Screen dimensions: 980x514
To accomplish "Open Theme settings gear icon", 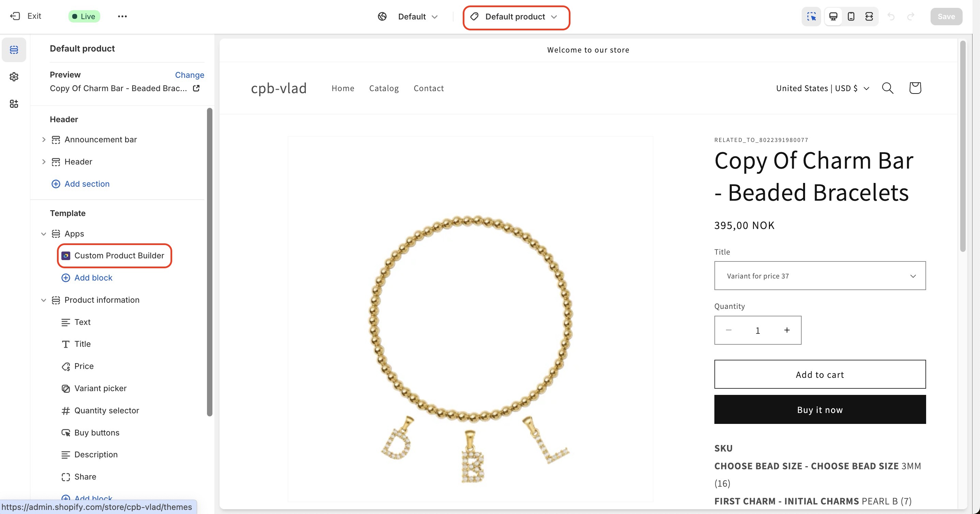I will click(14, 77).
